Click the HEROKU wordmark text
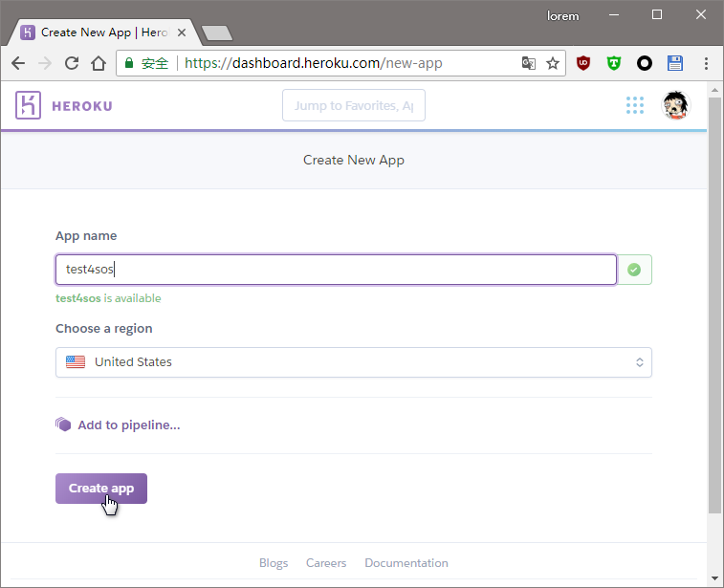This screenshot has width=724, height=588. pyautogui.click(x=82, y=106)
